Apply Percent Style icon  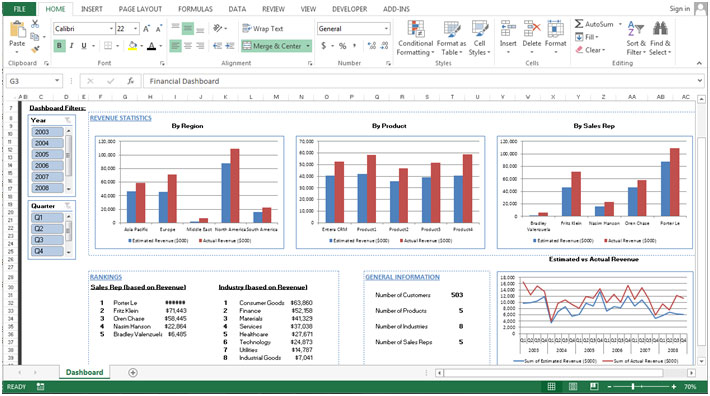(x=343, y=46)
